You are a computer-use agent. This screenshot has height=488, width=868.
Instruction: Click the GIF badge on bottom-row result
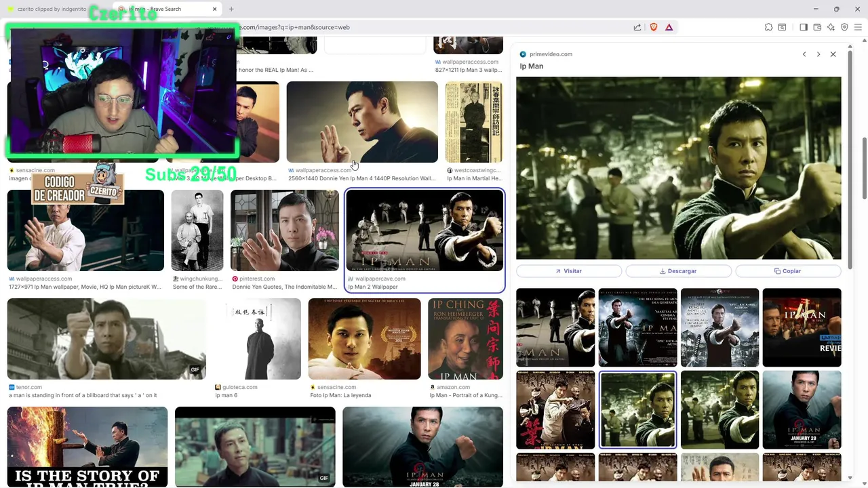[324, 479]
